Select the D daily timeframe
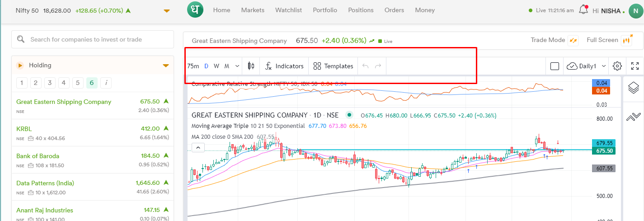 tap(207, 66)
